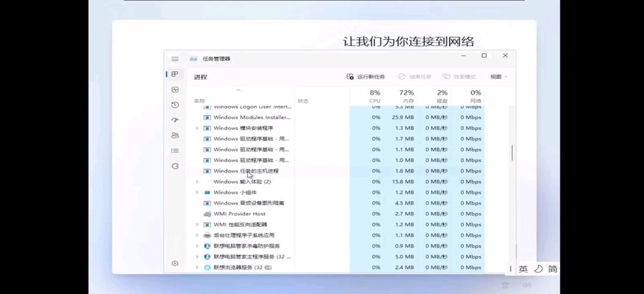
Task: Click the Windows 任务的主机进程 process icon
Action: coord(207,171)
